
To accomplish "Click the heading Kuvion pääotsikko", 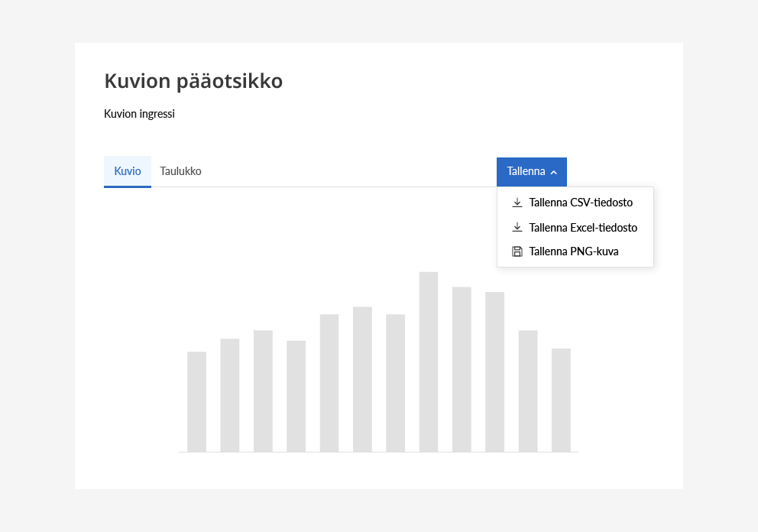I will pyautogui.click(x=193, y=81).
